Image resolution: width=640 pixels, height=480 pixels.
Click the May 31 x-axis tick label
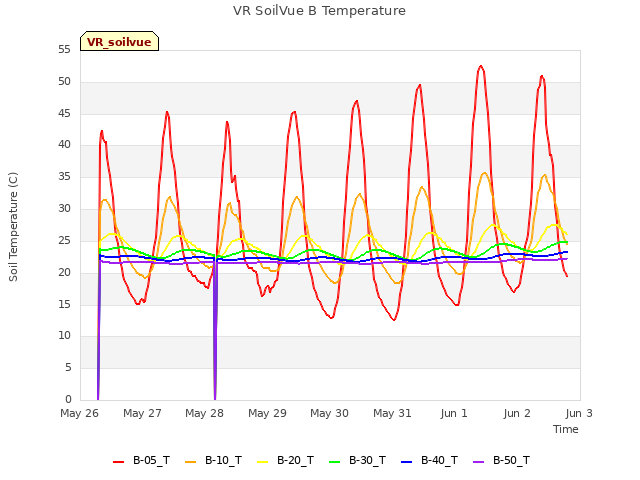[x=392, y=413]
